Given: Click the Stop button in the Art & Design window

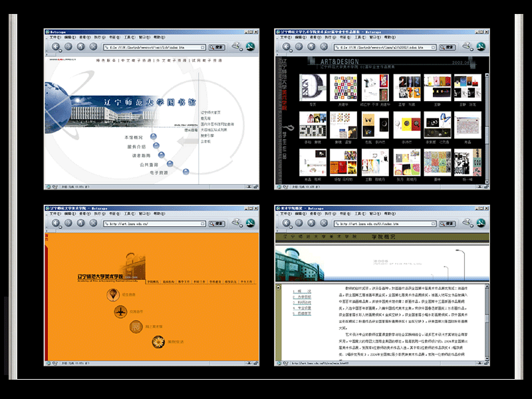Looking at the screenshot, I should coord(324,47).
